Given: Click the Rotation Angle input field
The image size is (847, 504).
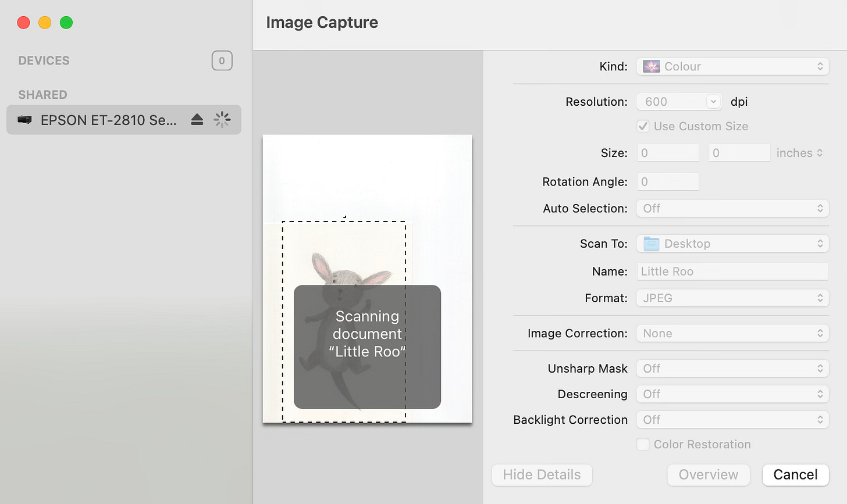Looking at the screenshot, I should point(668,182).
